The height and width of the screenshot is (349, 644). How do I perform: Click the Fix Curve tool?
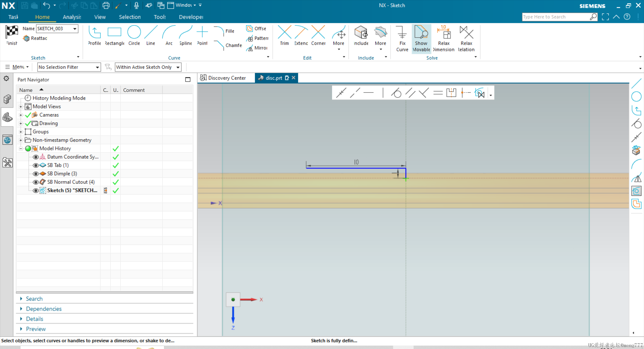tap(402, 39)
